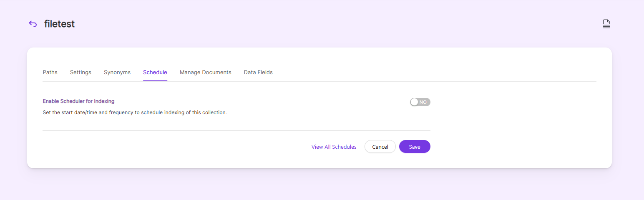Click the divider line above the Save button
The image size is (644, 200).
(x=236, y=130)
